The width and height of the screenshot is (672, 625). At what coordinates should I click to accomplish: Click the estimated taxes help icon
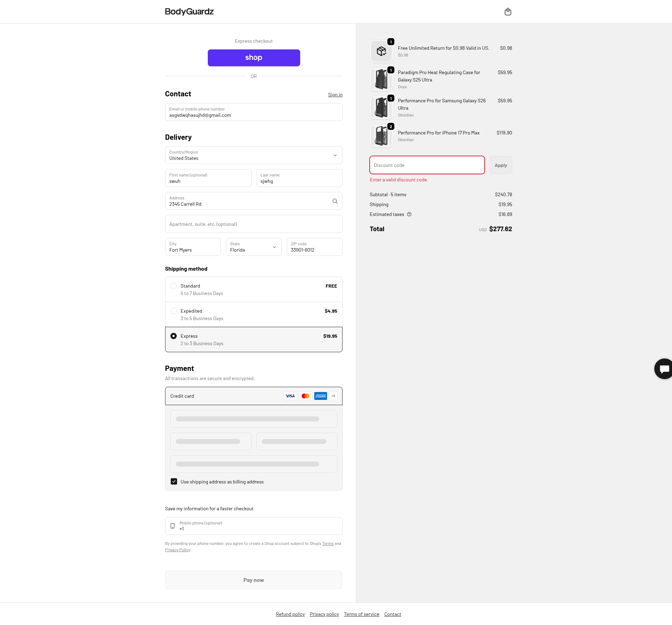click(409, 214)
